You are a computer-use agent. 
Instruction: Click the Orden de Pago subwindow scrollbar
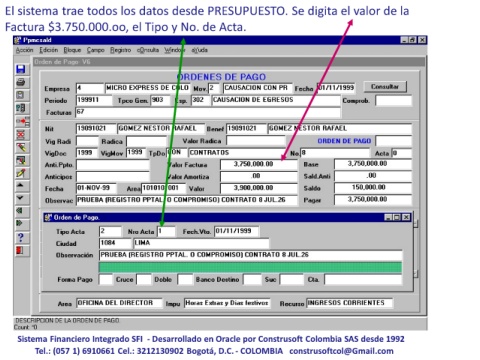point(415,249)
